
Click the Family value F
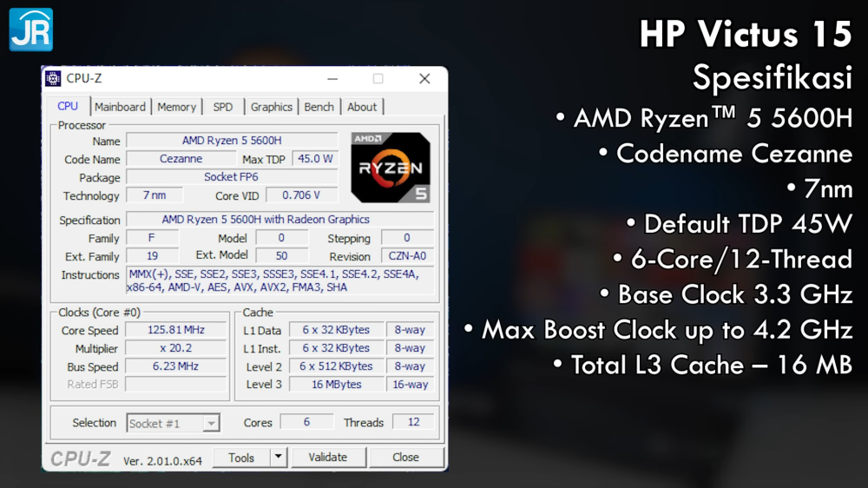click(152, 238)
